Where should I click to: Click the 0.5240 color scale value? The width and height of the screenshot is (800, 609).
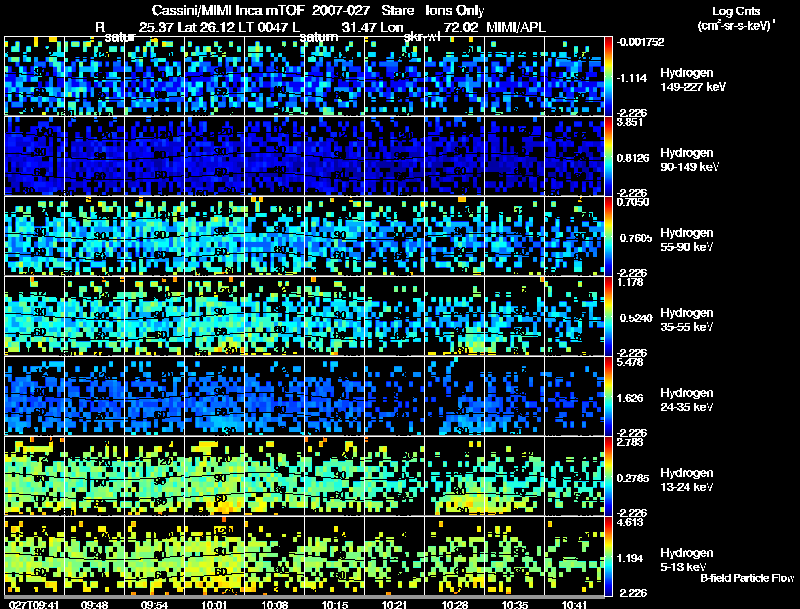(x=635, y=318)
